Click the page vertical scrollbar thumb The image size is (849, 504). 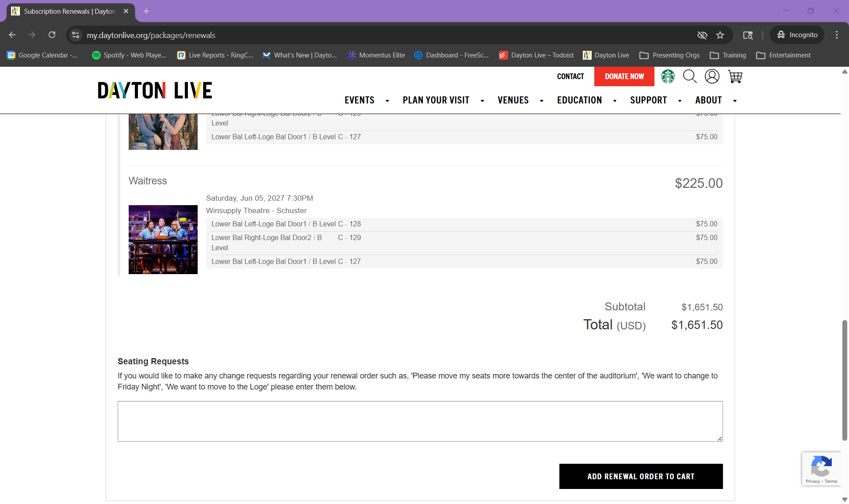pos(845,380)
